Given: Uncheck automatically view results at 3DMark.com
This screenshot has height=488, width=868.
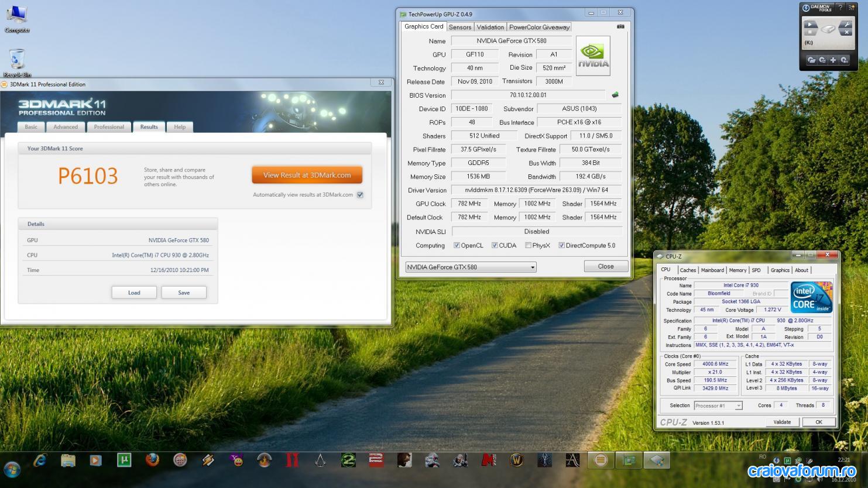Looking at the screenshot, I should coord(360,195).
